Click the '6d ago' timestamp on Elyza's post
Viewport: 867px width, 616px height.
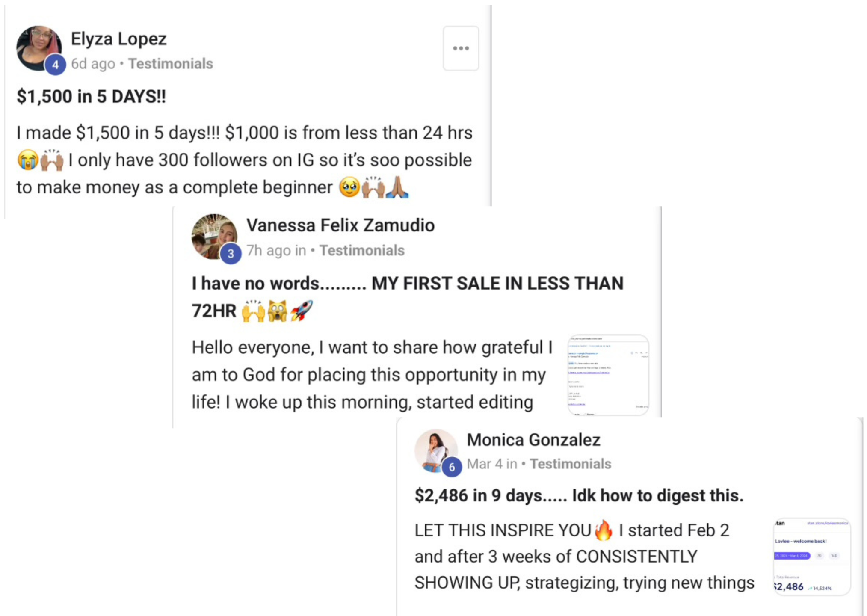(93, 64)
